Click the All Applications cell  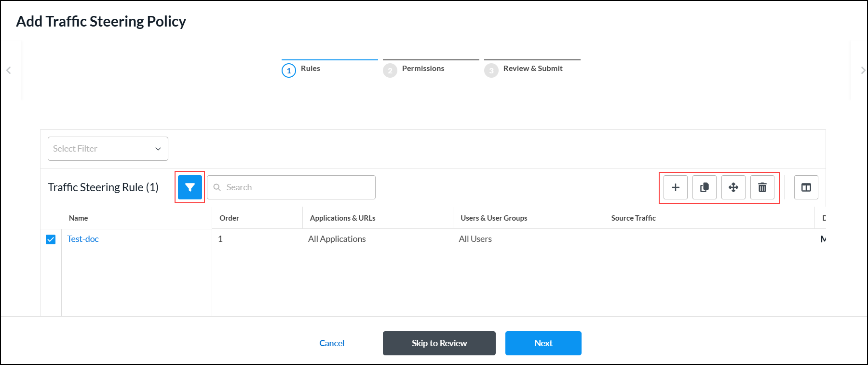point(337,239)
